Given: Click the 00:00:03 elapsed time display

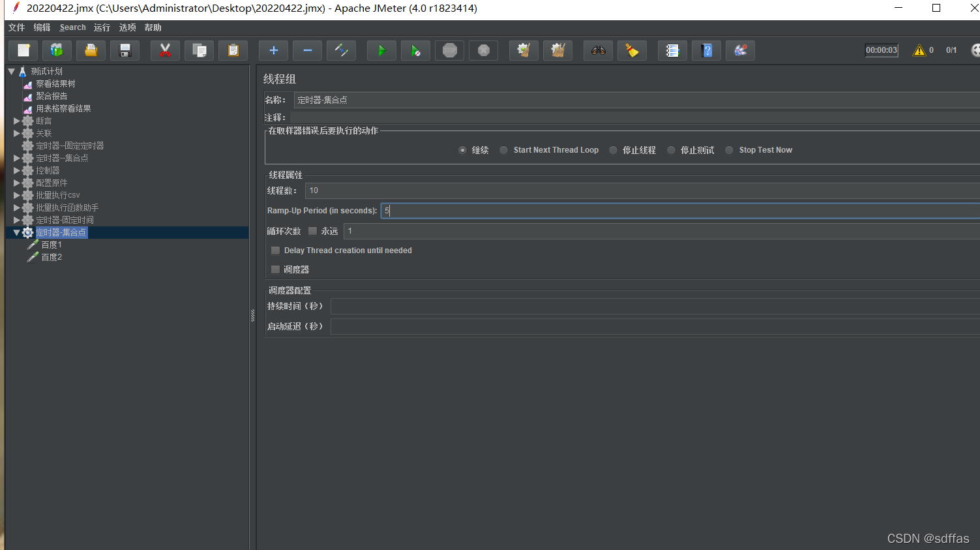Looking at the screenshot, I should pos(882,50).
